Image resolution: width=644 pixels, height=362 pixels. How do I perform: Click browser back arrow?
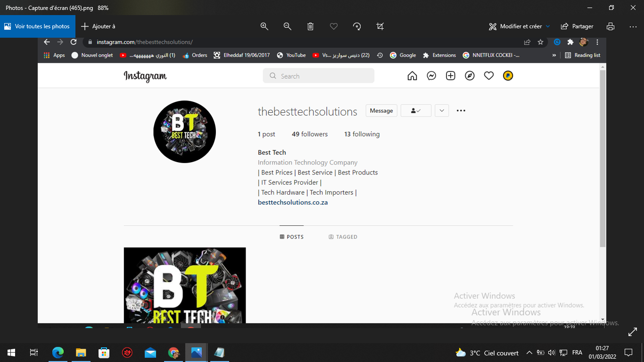pos(47,42)
